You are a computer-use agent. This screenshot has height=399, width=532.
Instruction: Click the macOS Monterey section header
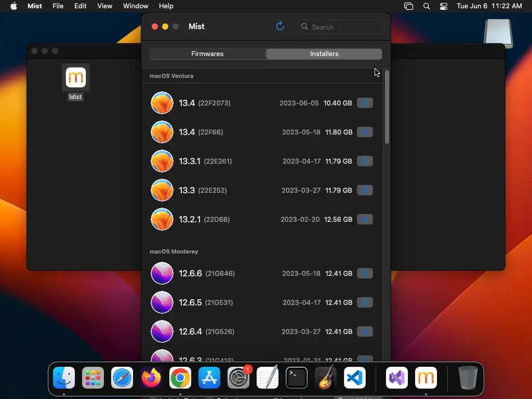coord(174,251)
